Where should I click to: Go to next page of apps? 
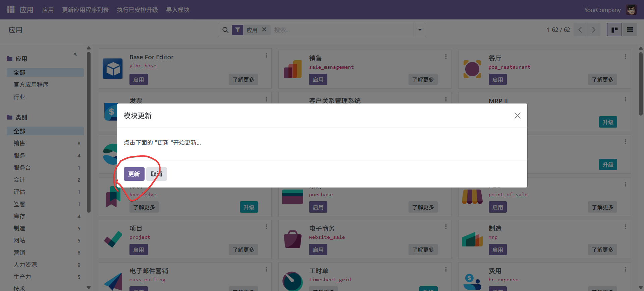click(x=594, y=30)
